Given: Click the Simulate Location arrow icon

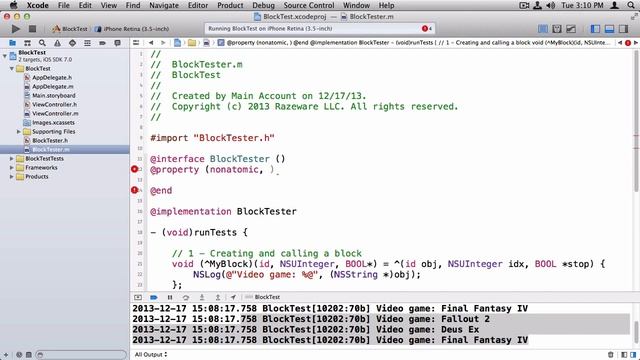Looking at the screenshot, I should pyautogui.click(x=233, y=297).
